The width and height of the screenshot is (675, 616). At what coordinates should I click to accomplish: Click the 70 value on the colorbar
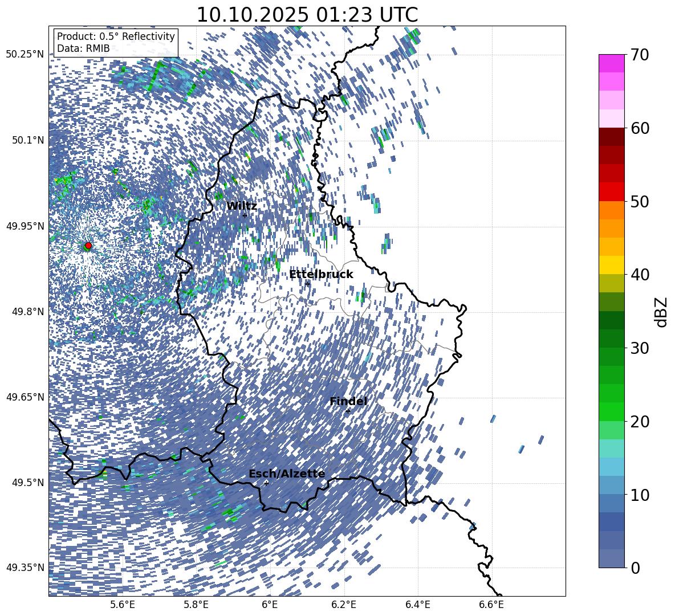click(x=640, y=55)
